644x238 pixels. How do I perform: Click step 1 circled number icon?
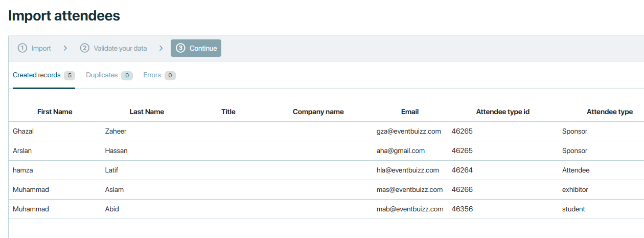[22, 48]
